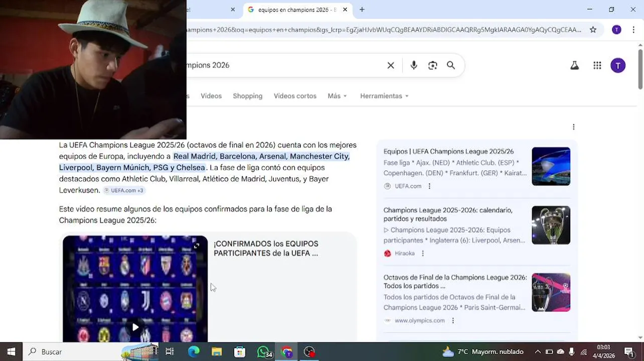Open WhatsApp from the taskbar

[x=264, y=351]
